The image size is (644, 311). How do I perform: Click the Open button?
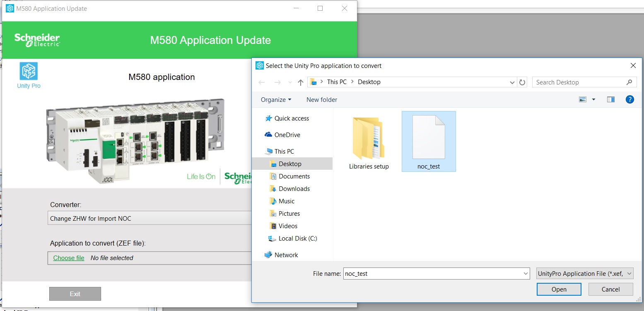coord(559,289)
